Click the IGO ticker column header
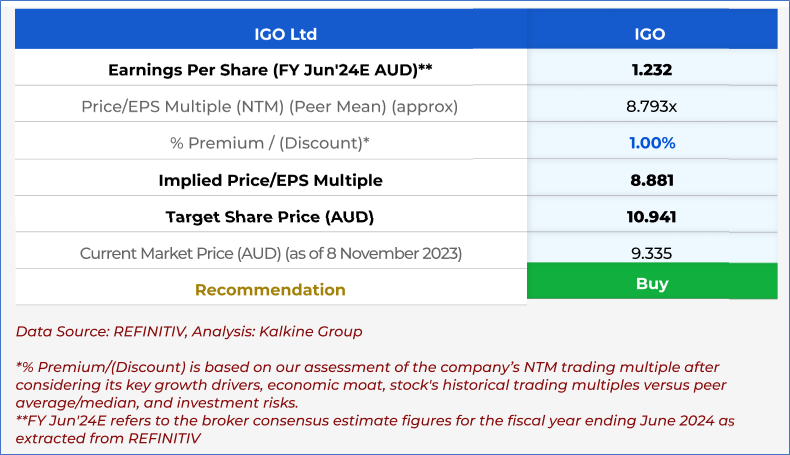Image resolution: width=790 pixels, height=455 pixels. (651, 34)
